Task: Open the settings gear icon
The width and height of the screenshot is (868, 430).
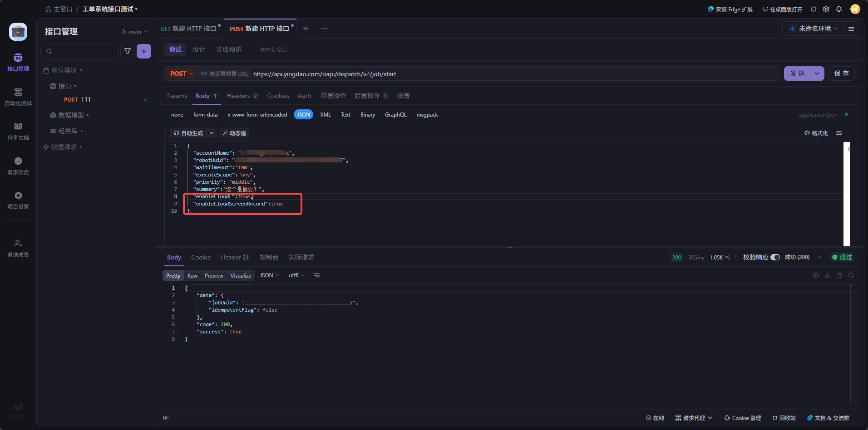Action: [x=826, y=9]
